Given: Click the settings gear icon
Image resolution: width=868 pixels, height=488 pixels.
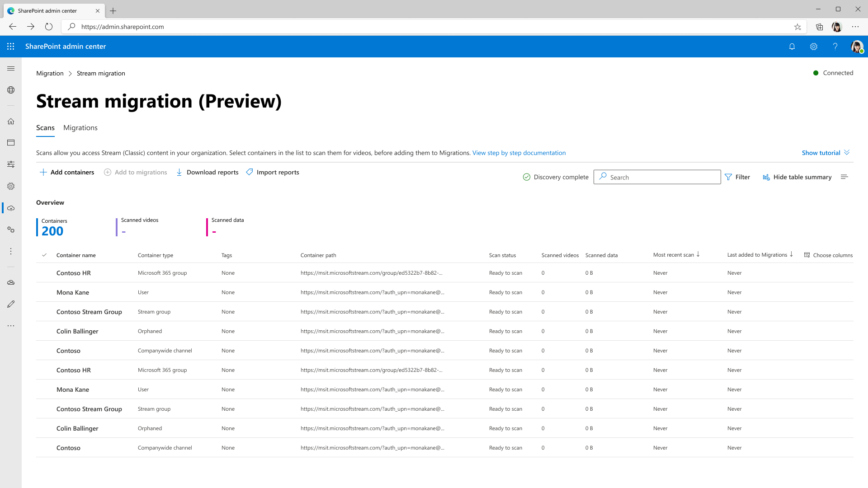Looking at the screenshot, I should point(814,47).
